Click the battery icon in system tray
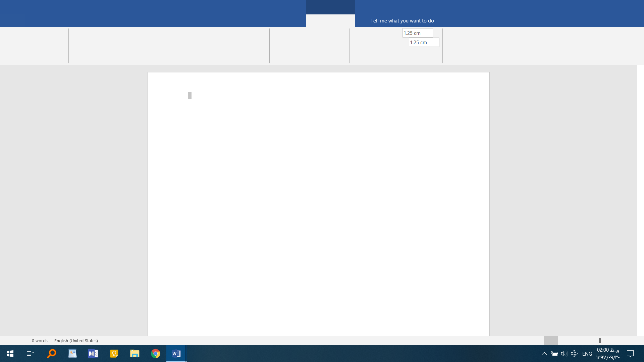Image resolution: width=644 pixels, height=362 pixels. pyautogui.click(x=554, y=354)
